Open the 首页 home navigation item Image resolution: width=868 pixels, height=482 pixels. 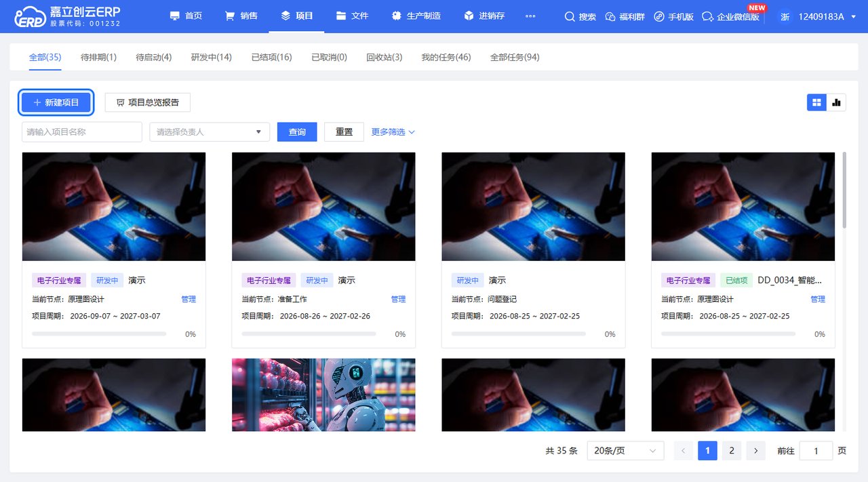point(186,16)
